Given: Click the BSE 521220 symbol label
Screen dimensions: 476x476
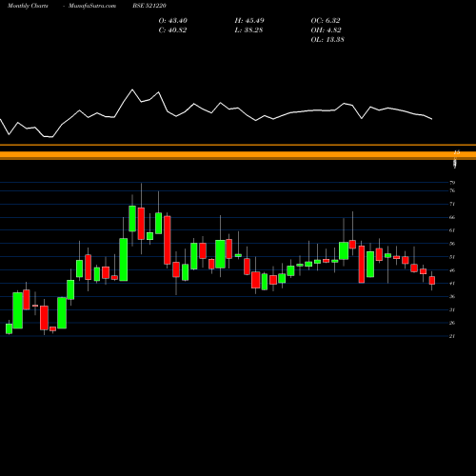Looking at the screenshot, I should coord(149,6).
